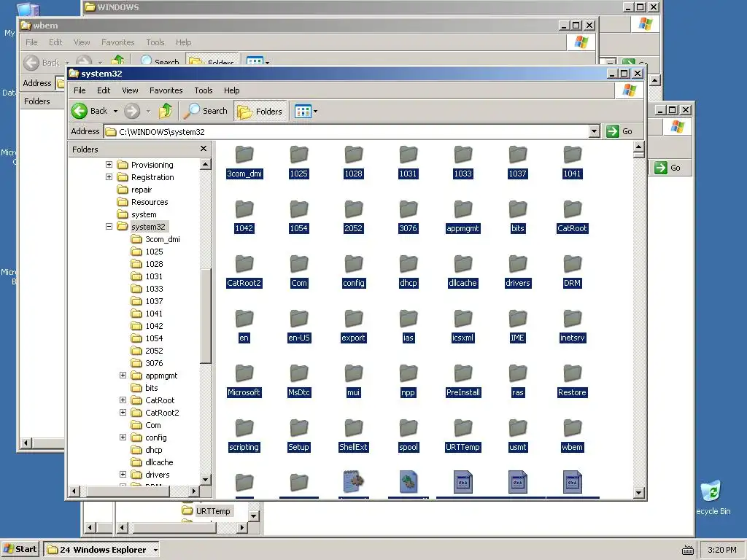The width and height of the screenshot is (747, 560).
Task: Click the Go button beside address bar
Action: tap(619, 131)
